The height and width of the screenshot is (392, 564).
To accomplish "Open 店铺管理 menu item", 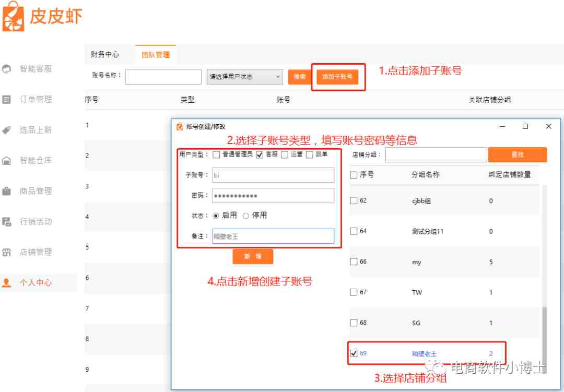I will coord(36,252).
